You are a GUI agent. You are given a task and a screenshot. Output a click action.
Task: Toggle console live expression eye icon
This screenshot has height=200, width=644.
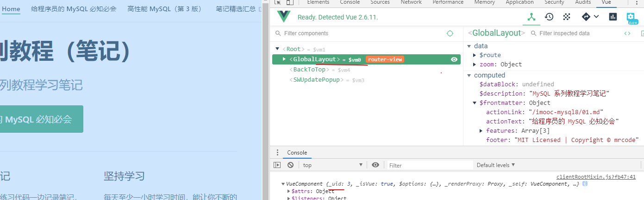coord(375,165)
